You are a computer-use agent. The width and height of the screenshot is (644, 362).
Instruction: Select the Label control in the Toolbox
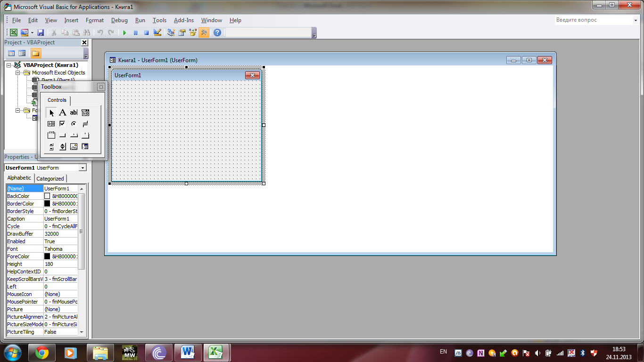pos(62,113)
